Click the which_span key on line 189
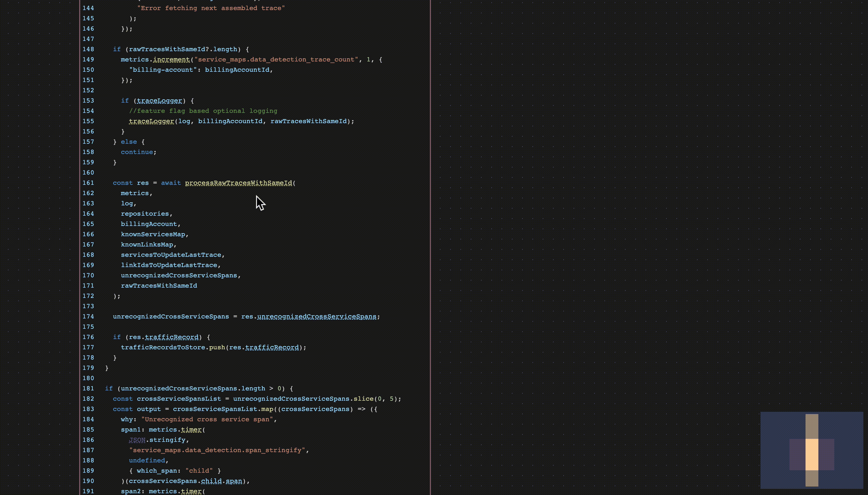This screenshot has height=495, width=868. (x=157, y=471)
